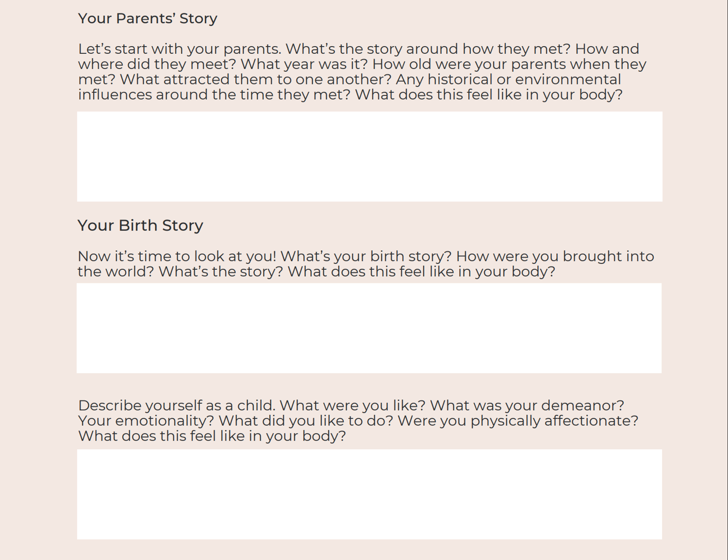Click the sentence "Let's start with your parents."
Image resolution: width=728 pixels, height=560 pixels.
tap(180, 49)
